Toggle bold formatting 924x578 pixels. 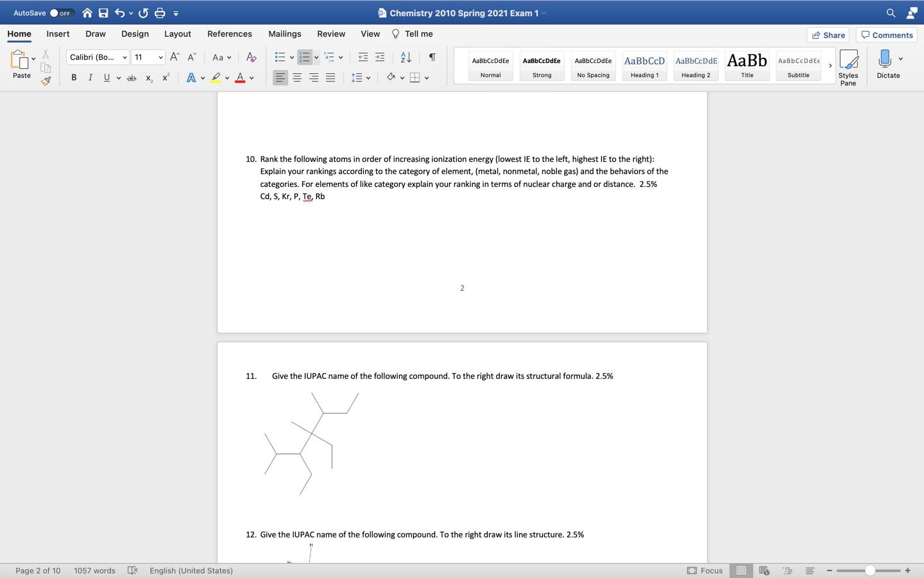[x=74, y=77]
